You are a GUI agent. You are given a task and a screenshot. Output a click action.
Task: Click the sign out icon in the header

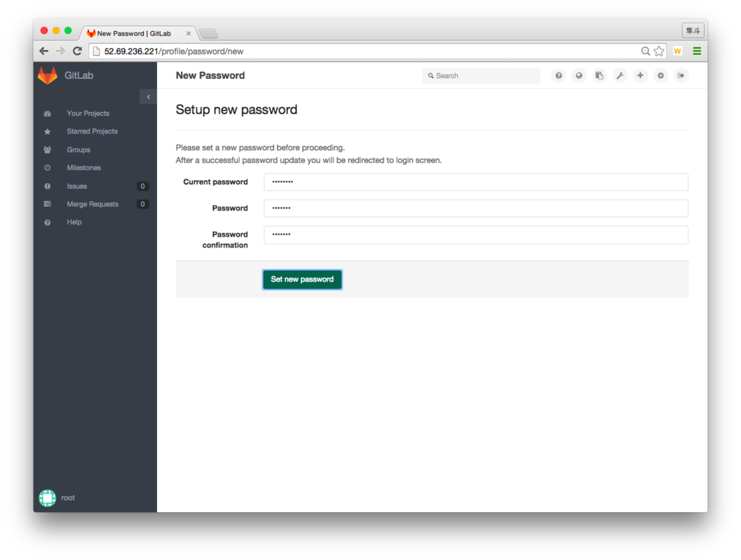681,76
